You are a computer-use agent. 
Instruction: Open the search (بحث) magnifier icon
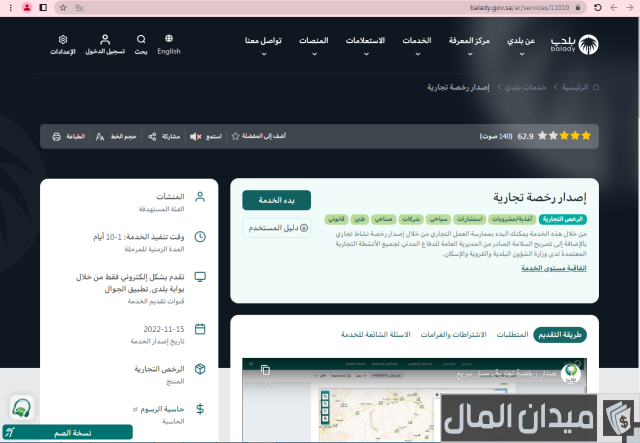pyautogui.click(x=141, y=44)
